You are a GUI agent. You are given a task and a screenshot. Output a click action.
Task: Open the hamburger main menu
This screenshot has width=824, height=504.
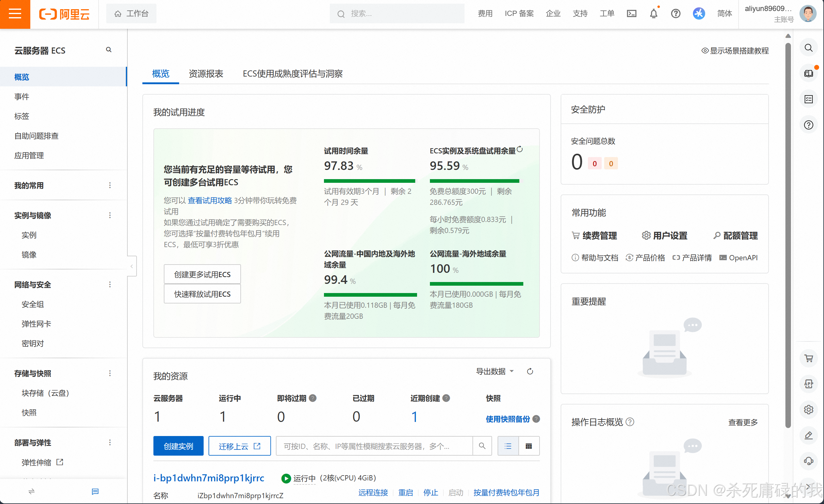(15, 14)
